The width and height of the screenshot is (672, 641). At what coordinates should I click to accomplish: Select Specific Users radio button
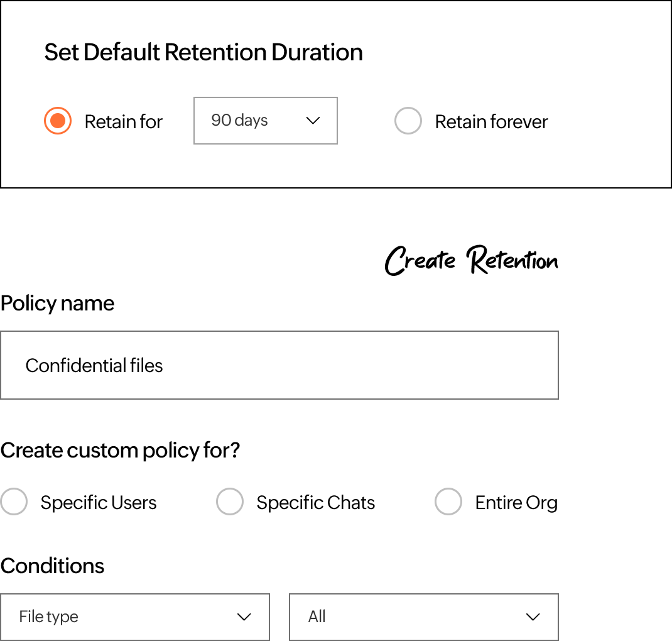[14, 501]
